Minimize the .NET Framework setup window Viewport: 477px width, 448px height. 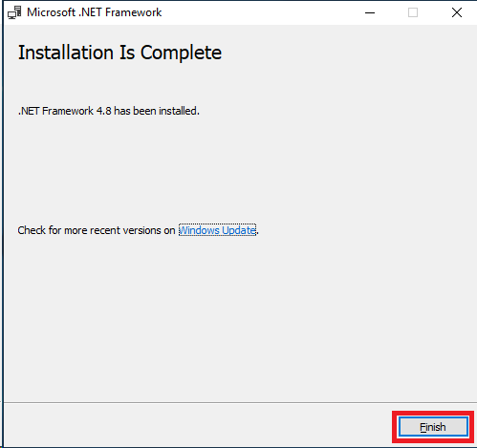(370, 12)
